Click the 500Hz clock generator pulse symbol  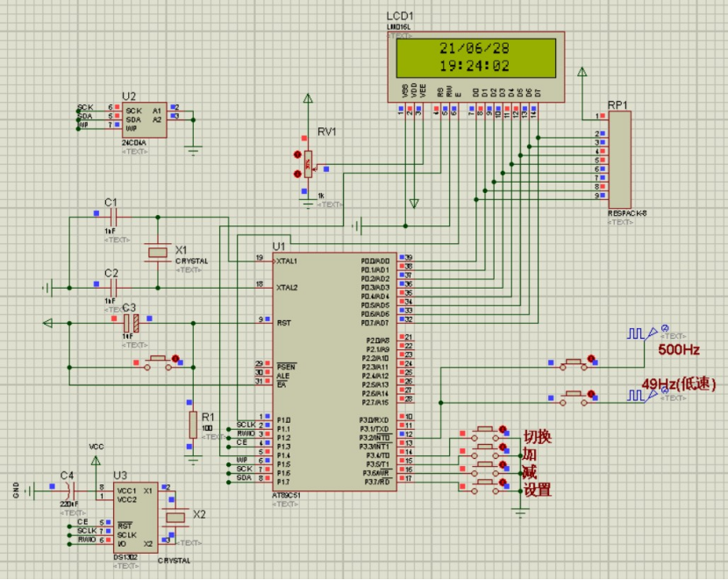[636, 333]
